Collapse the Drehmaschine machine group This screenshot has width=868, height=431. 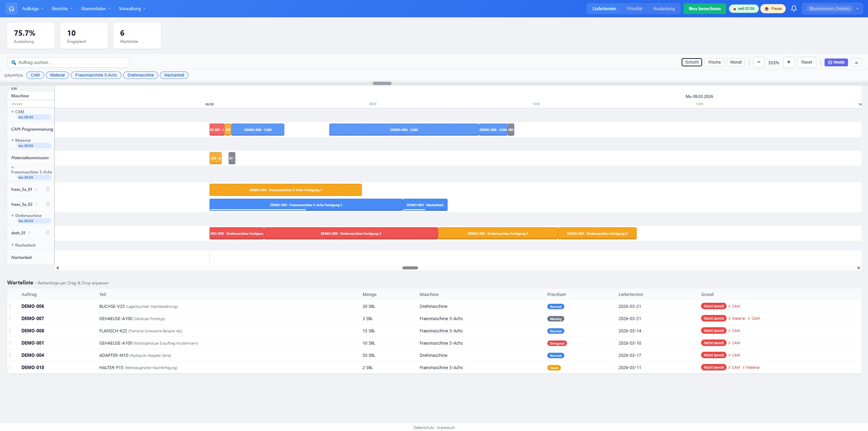click(13, 215)
